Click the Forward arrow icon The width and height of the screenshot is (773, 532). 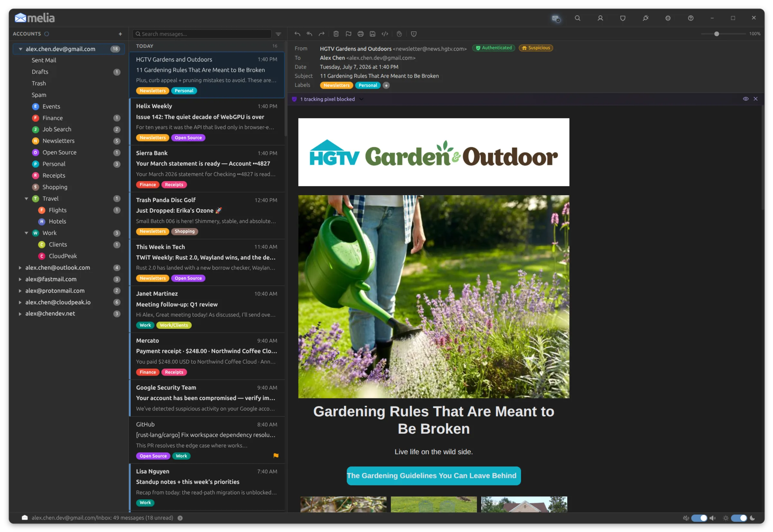coord(322,34)
